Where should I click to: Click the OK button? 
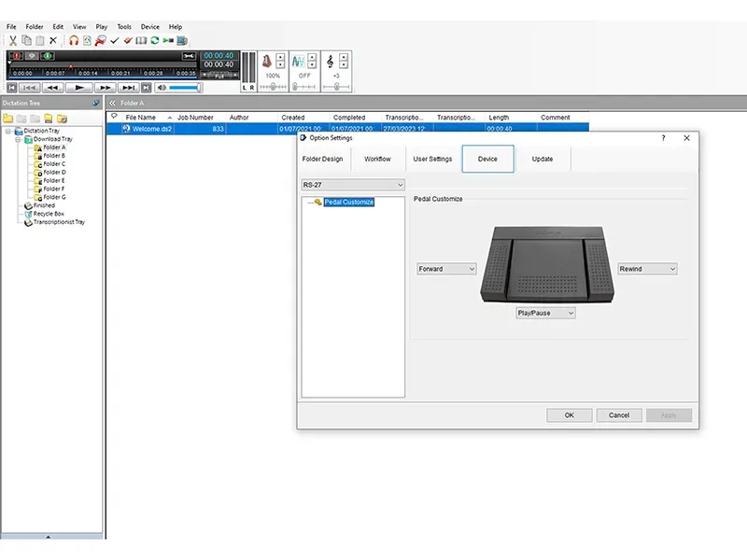click(x=569, y=414)
